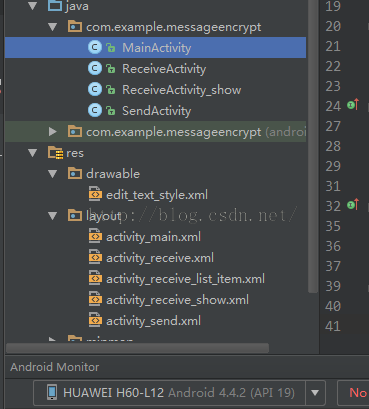
Task: Click the layout folder icon
Action: click(75, 215)
